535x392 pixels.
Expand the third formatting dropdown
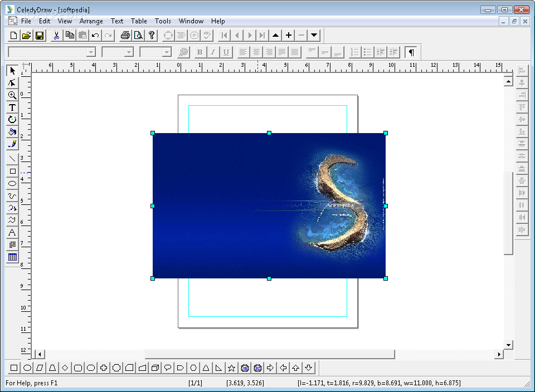167,52
